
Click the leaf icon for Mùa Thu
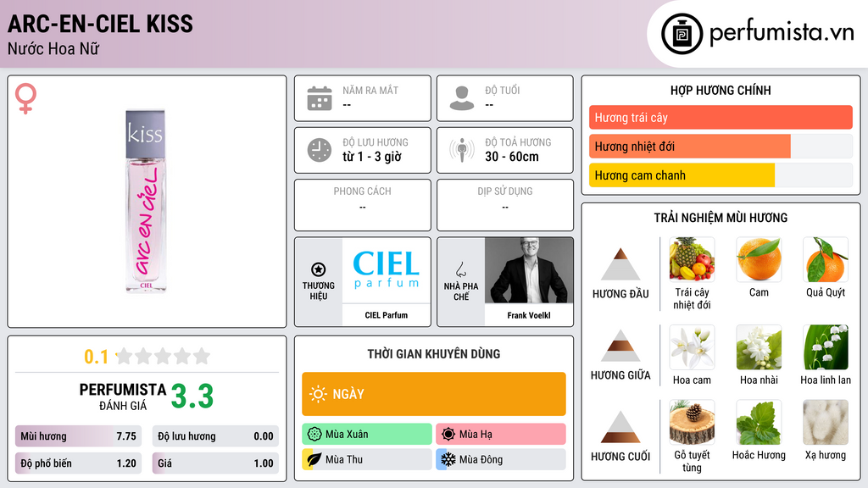(x=314, y=459)
